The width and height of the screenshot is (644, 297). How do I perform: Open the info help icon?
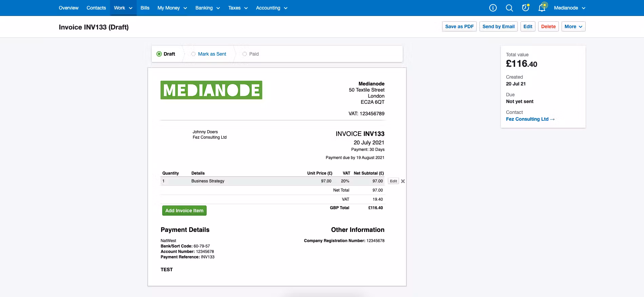[493, 8]
